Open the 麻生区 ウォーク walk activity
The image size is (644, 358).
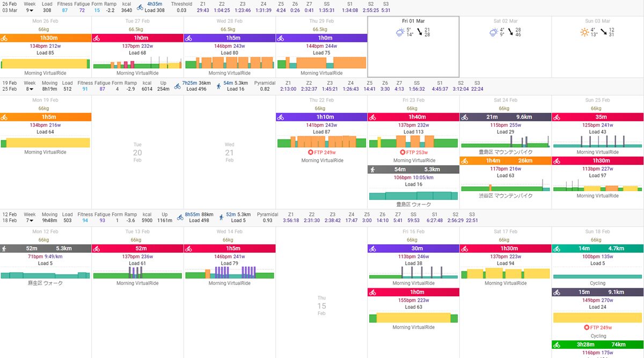tap(46, 283)
